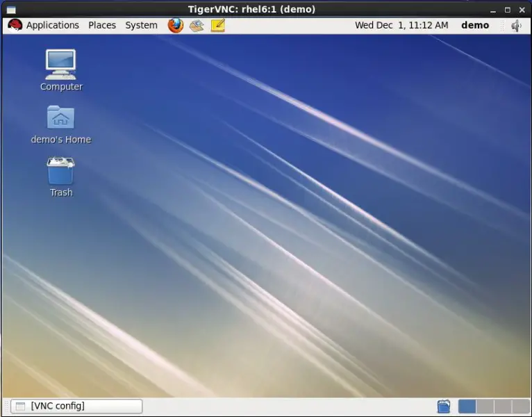
Task: Click the date and time clock
Action: point(401,26)
